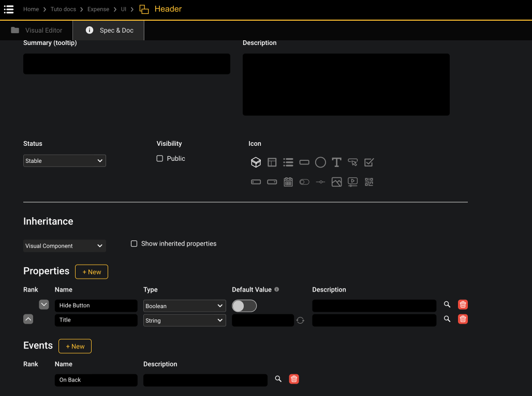
Task: Add a new property with the New button
Action: tap(91, 271)
